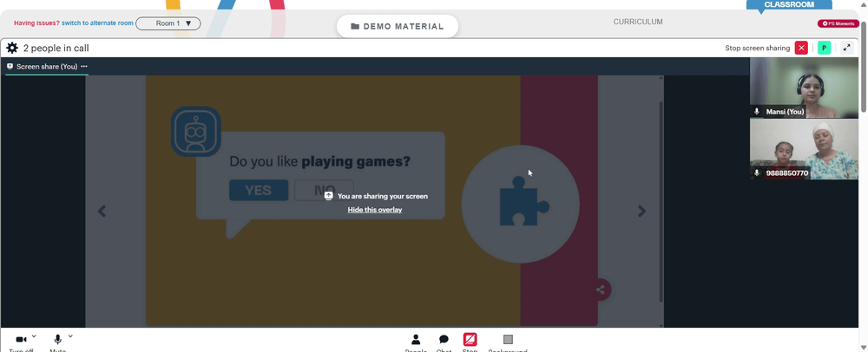Open People panel icon
This screenshot has height=352, width=868.
416,339
